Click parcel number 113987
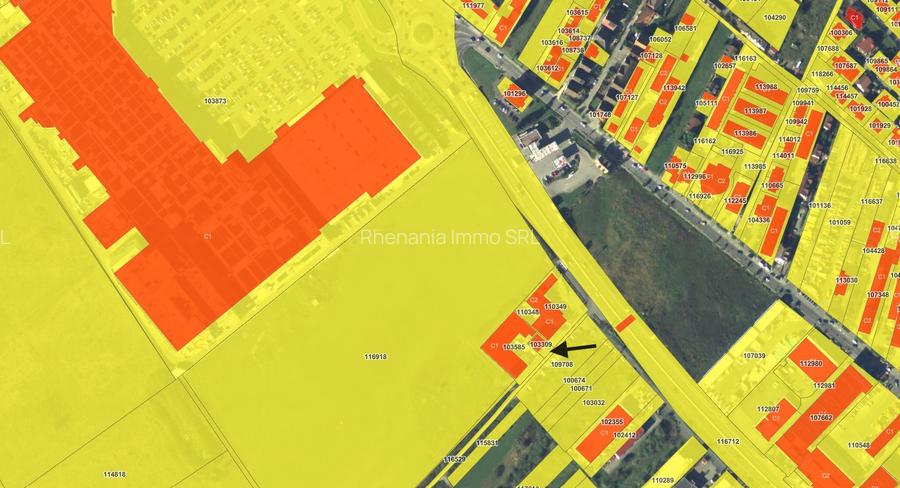The image size is (900, 488). [x=755, y=111]
